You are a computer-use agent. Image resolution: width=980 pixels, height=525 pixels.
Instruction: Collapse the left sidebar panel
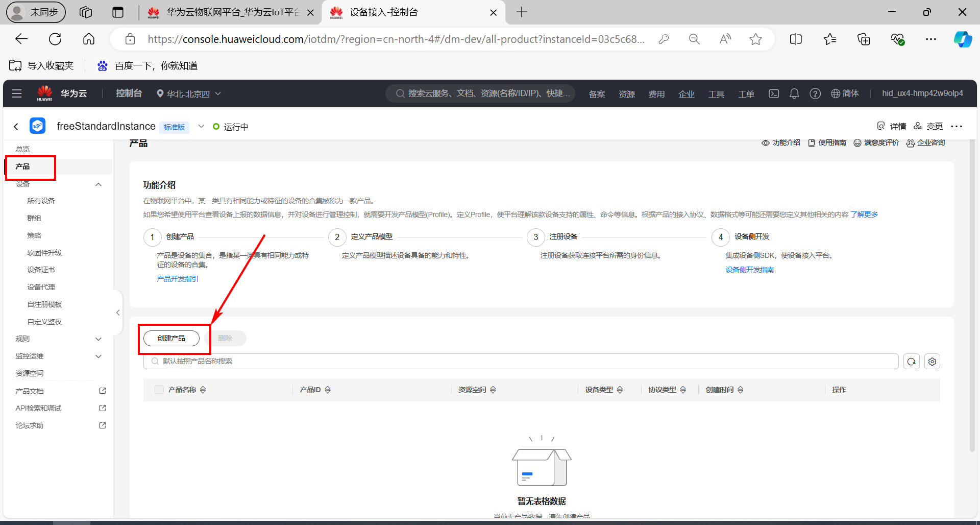pos(118,313)
